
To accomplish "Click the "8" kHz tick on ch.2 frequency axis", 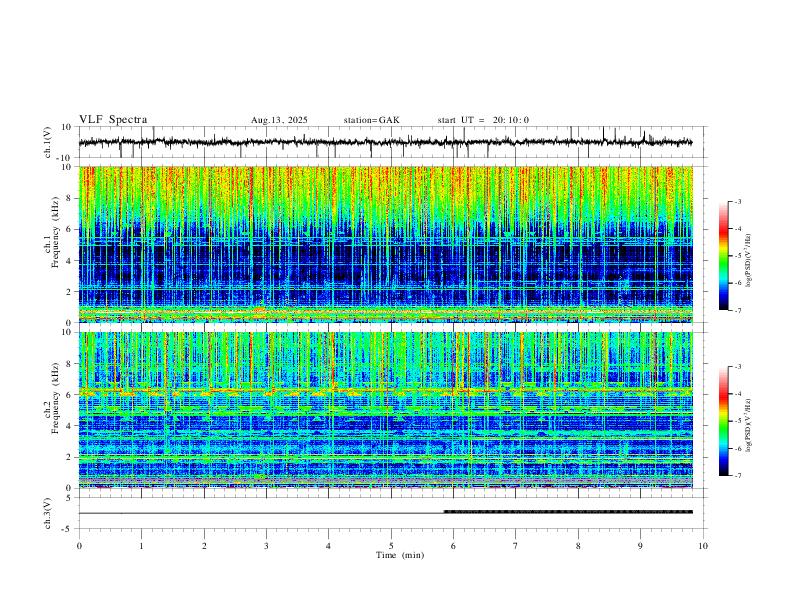I will pyautogui.click(x=69, y=364).
